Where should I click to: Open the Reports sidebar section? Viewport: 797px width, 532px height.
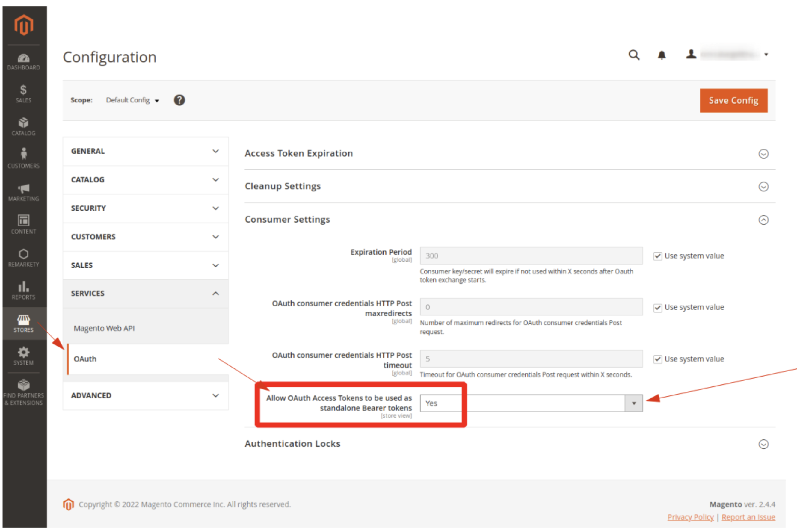pyautogui.click(x=23, y=291)
